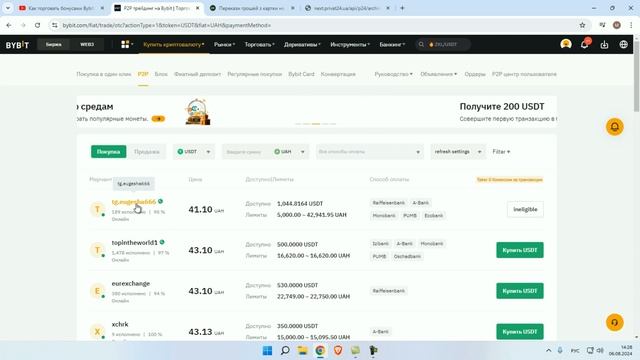640x360 pixels.
Task: Click the amount input field
Action: (246, 152)
